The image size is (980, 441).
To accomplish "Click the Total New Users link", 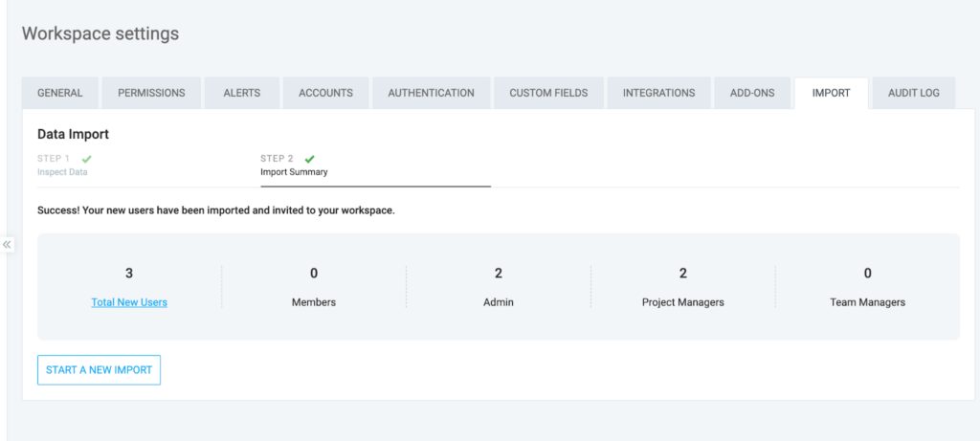I will coord(129,302).
